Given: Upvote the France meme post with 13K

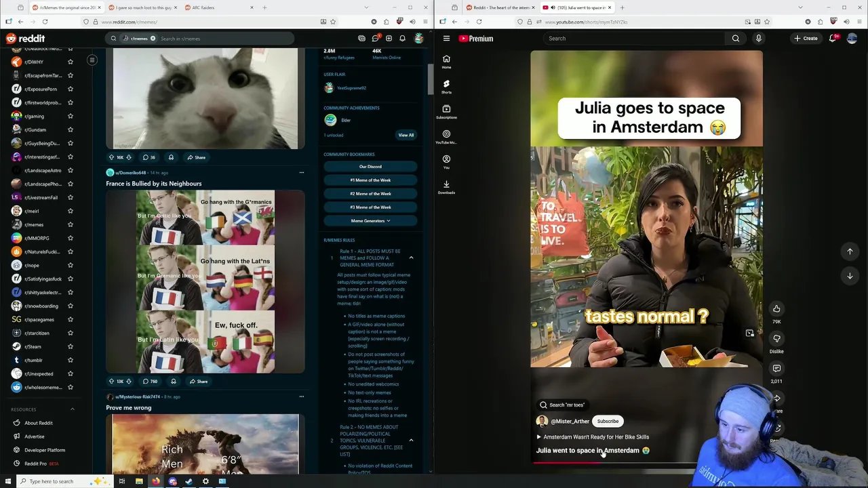Looking at the screenshot, I should pos(111,382).
